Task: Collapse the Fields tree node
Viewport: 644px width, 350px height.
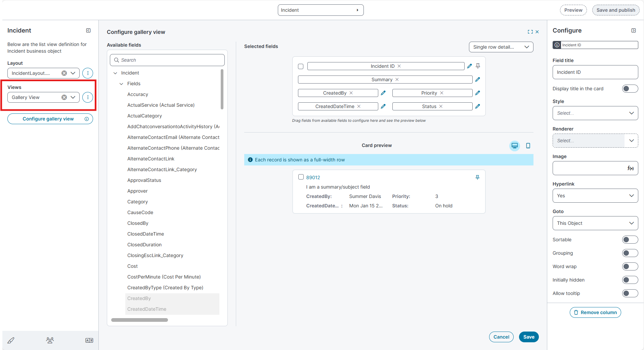Action: [x=121, y=84]
